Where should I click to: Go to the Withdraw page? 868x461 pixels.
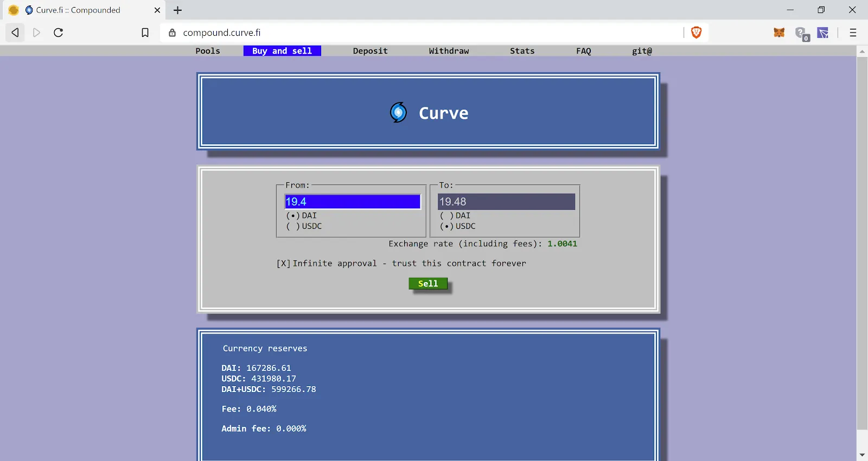[x=449, y=51]
